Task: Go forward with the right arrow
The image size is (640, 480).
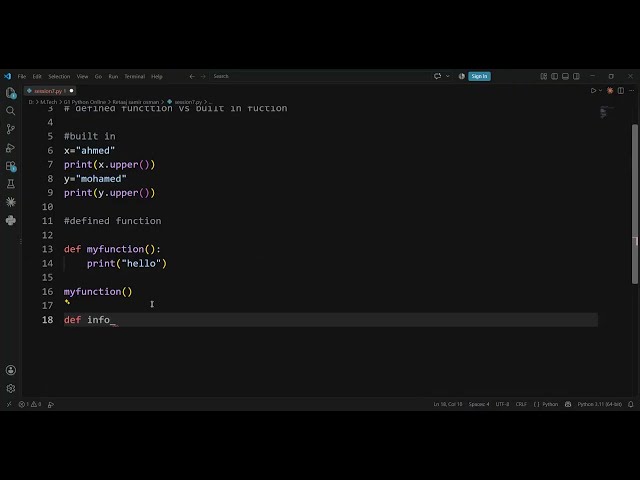Action: tap(203, 76)
